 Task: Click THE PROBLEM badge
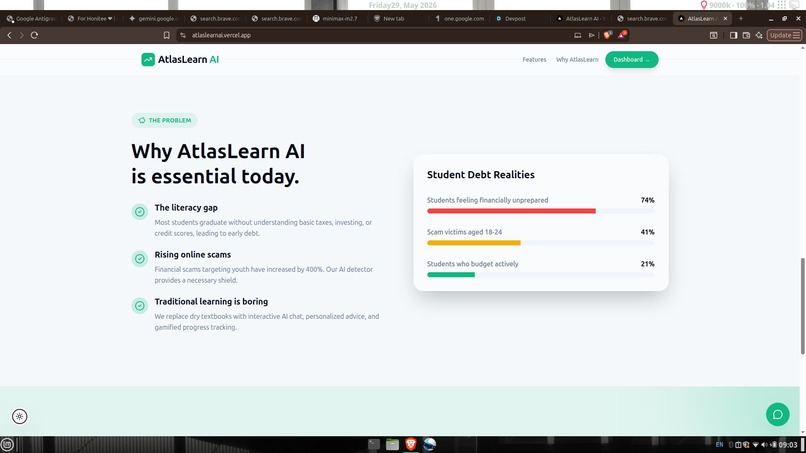coord(164,120)
